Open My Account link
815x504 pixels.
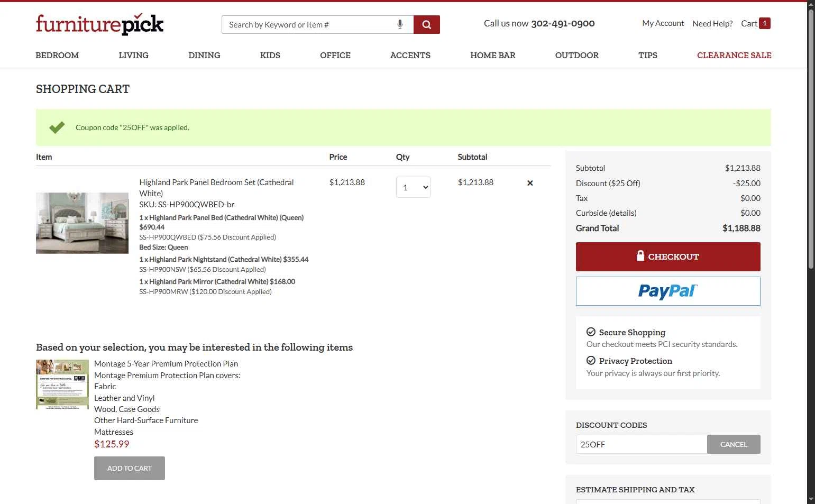pyautogui.click(x=663, y=23)
